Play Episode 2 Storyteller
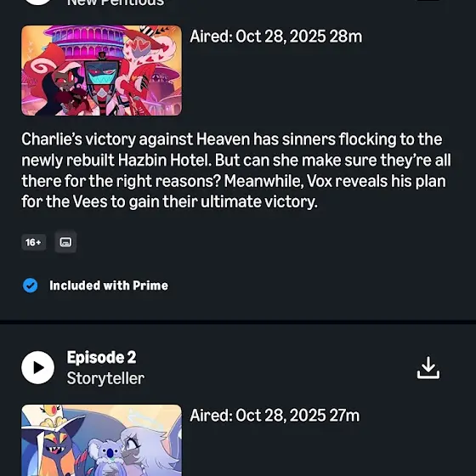476x476 pixels. [x=38, y=367]
